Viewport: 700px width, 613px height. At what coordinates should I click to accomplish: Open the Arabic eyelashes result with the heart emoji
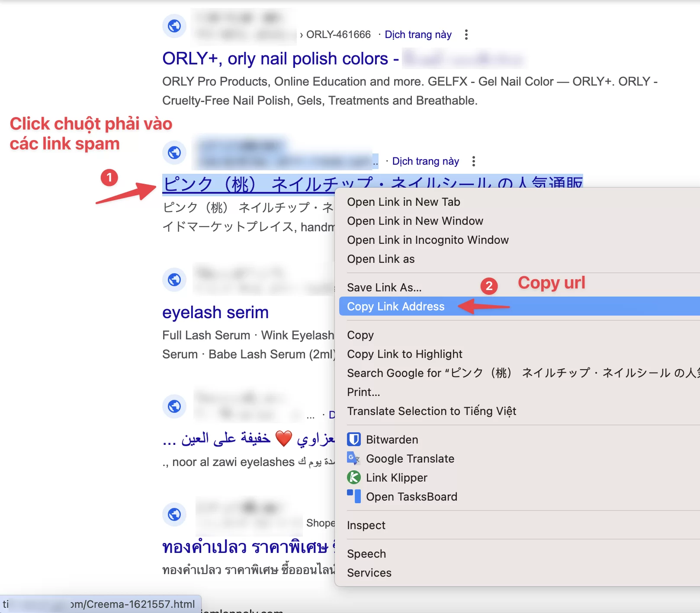click(x=248, y=438)
